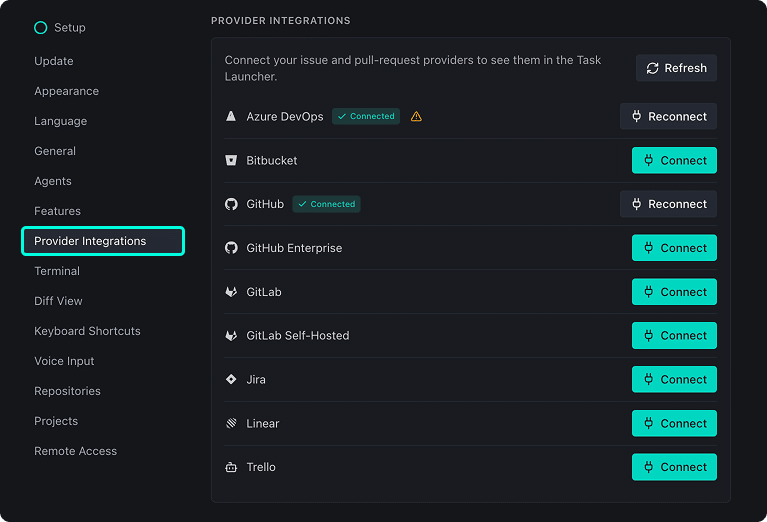Go to Appearance settings
Image resolution: width=767 pixels, height=522 pixels.
[x=67, y=91]
